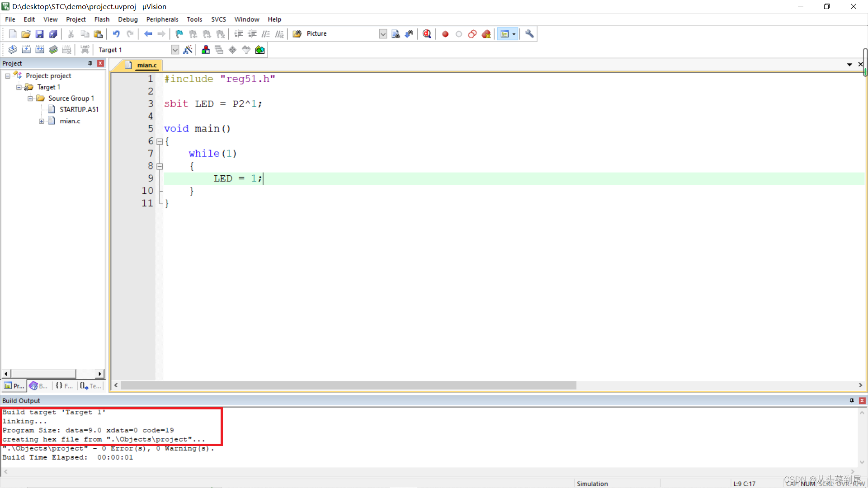Screen dimensions: 868x488
Task: Start the debug session magnifier icon
Action: click(427, 34)
